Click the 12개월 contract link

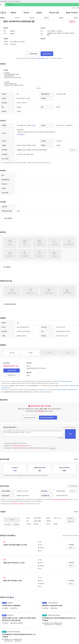pyautogui.click(x=33, y=125)
